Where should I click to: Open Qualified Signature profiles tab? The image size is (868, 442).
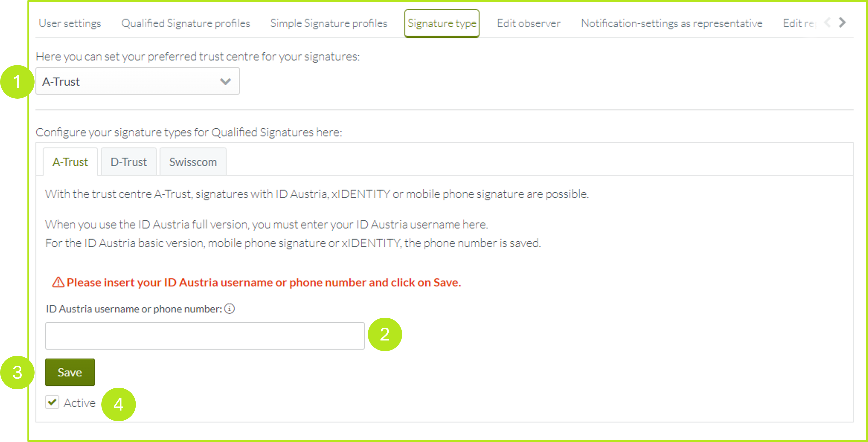click(x=186, y=23)
